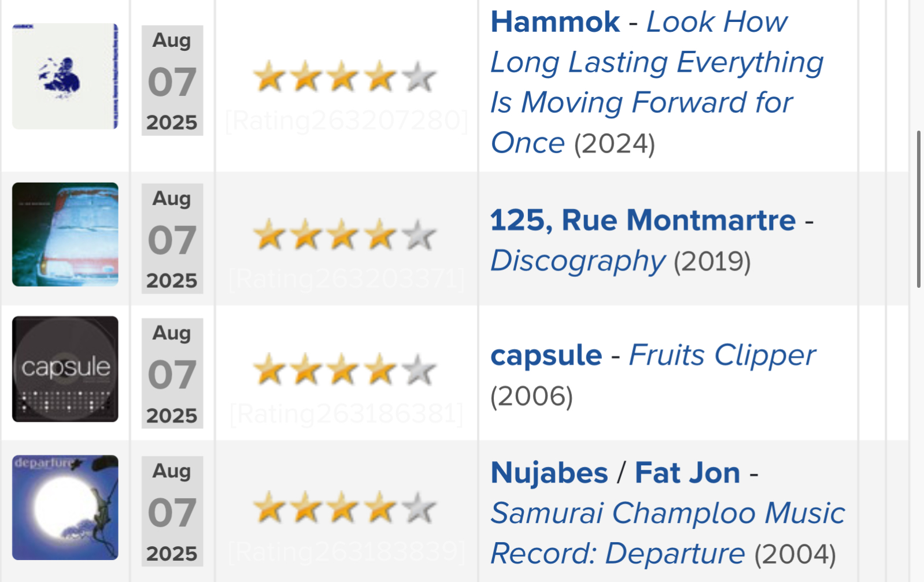Click the Aug 07 2025 date on Hammok row
Viewport: 924px width, 582px height.
[x=172, y=80]
